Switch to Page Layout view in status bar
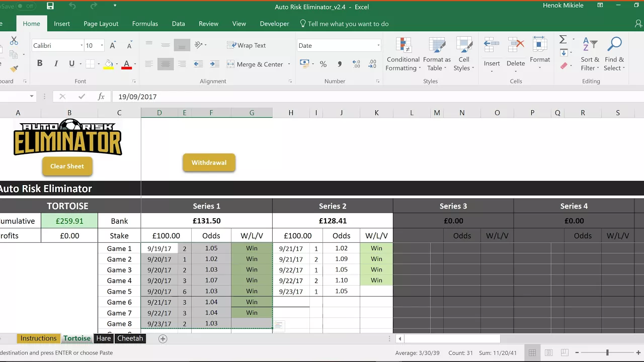The width and height of the screenshot is (644, 362). [x=549, y=352]
